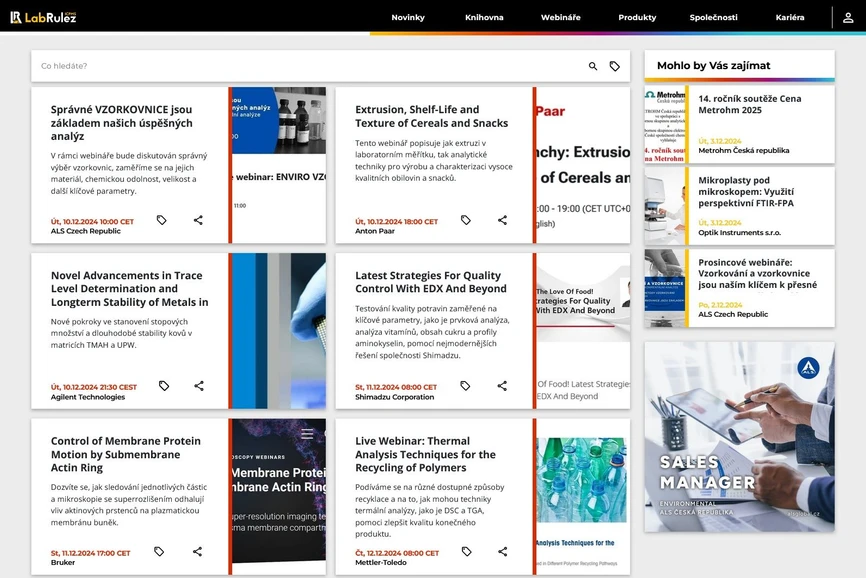Open 'Správné VZORKOVNICE jsou základem' webinar title
Viewport: 866px width, 578px height.
(122, 123)
